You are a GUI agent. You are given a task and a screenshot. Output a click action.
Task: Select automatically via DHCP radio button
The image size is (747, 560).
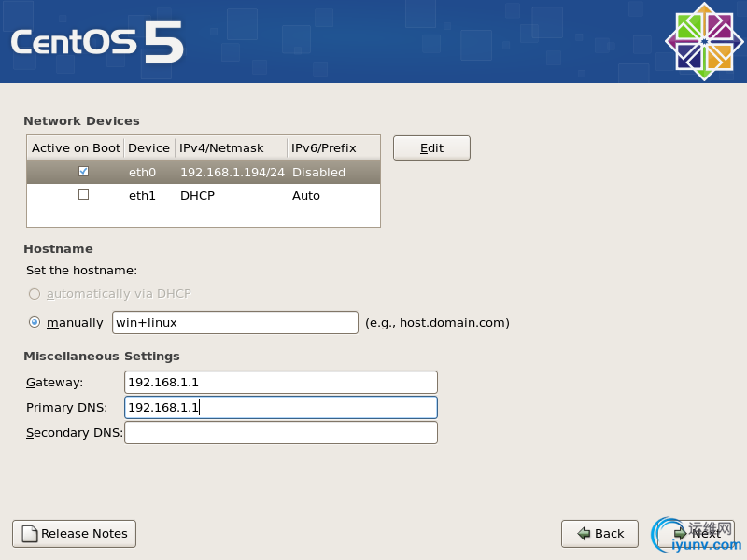(x=35, y=294)
